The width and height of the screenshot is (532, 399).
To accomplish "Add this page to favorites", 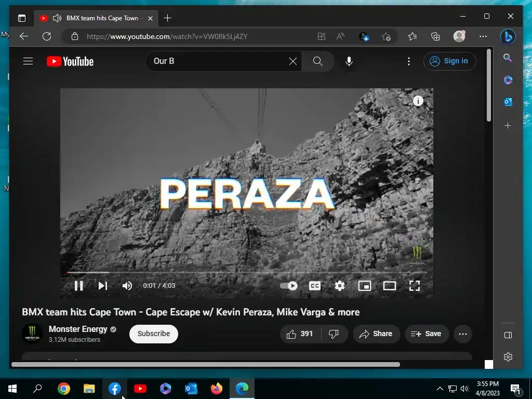I will tap(386, 36).
